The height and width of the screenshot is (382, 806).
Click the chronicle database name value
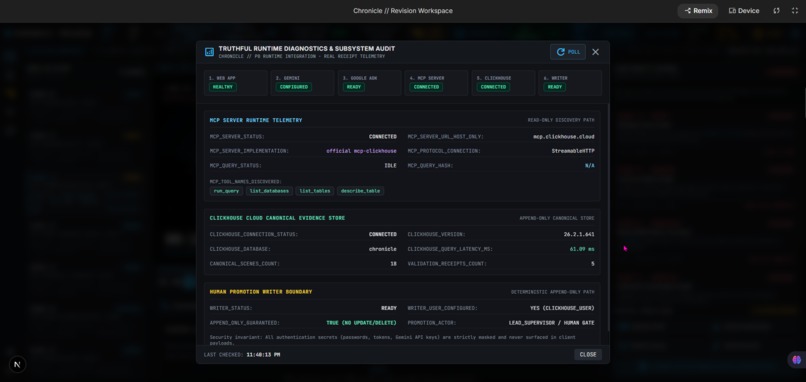(x=383, y=249)
